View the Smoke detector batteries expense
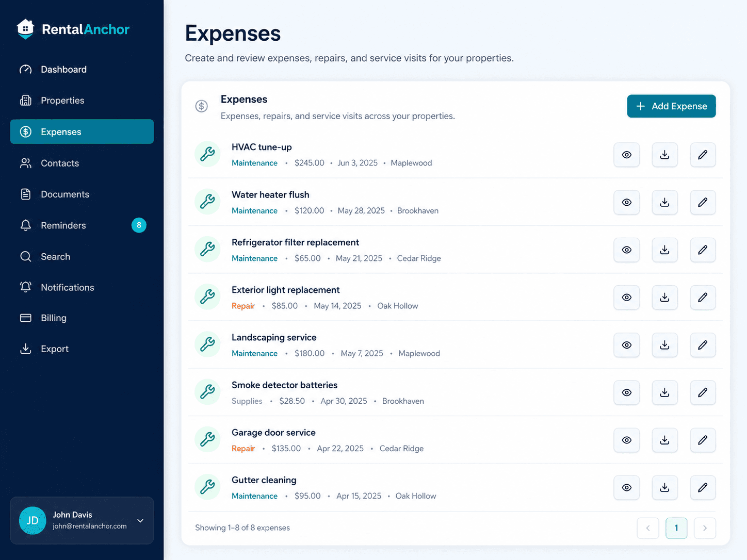 [x=626, y=392]
